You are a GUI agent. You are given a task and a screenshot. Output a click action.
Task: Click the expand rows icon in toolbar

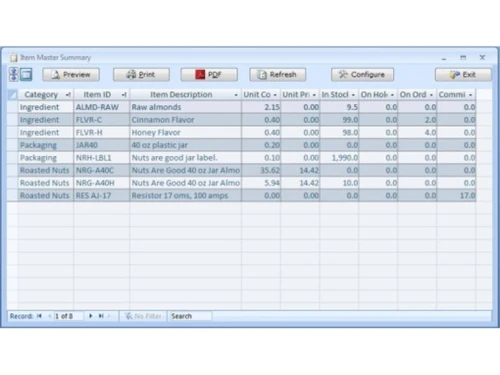14,74
